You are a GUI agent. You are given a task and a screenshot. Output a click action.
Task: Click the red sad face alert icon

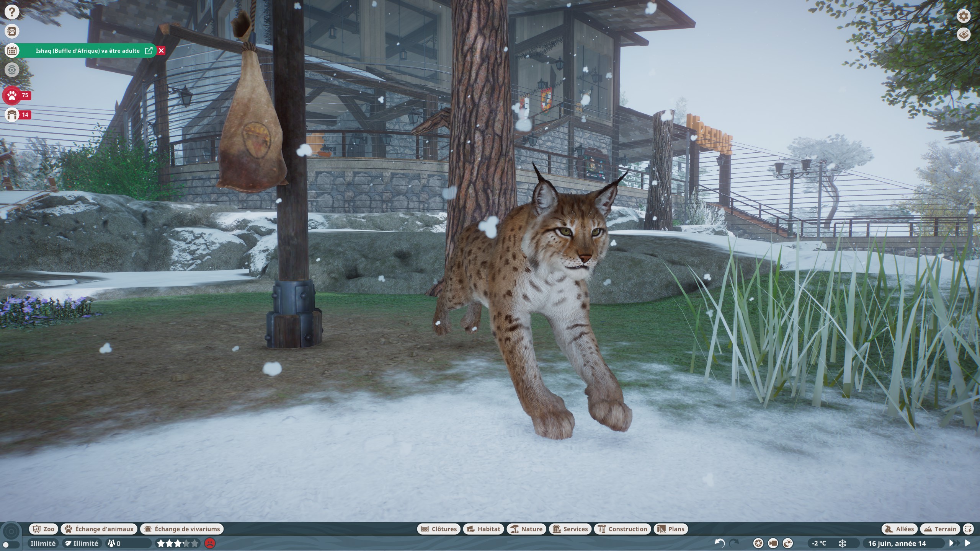(x=210, y=543)
